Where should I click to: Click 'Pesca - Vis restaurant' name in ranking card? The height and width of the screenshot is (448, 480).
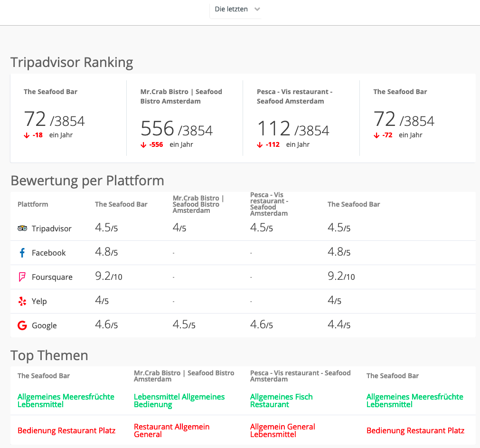(294, 96)
